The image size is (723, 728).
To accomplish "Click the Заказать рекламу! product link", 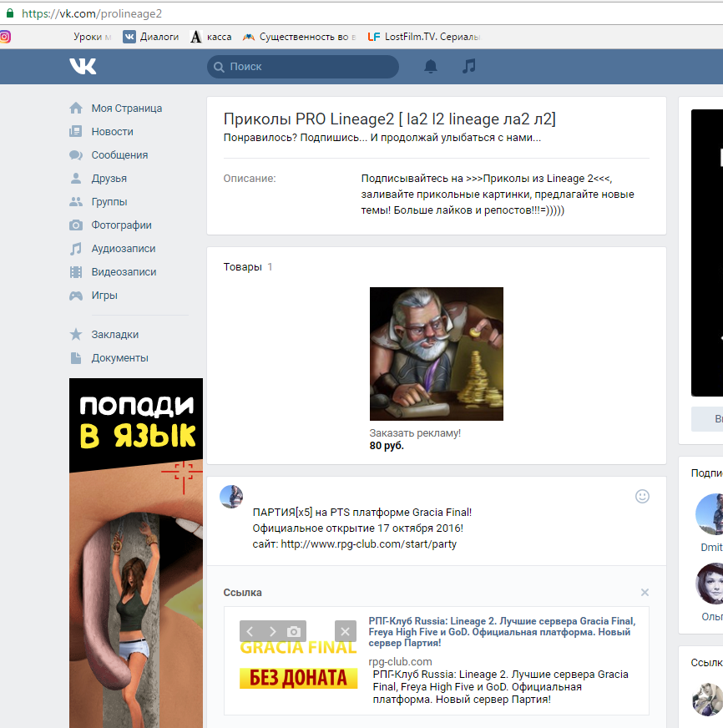I will click(415, 432).
